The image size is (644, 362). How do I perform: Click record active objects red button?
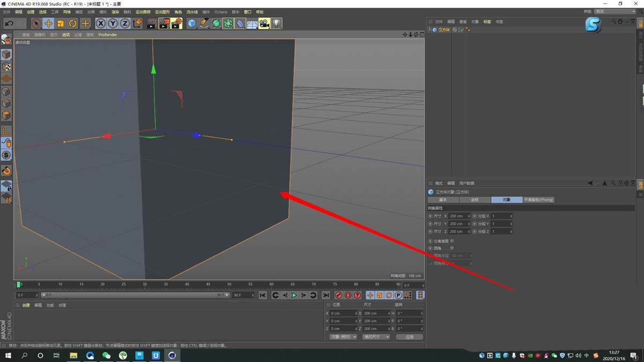339,295
